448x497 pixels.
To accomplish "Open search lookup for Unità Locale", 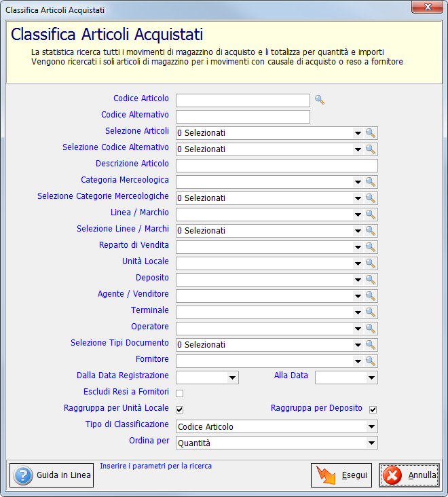I will pos(371,263).
